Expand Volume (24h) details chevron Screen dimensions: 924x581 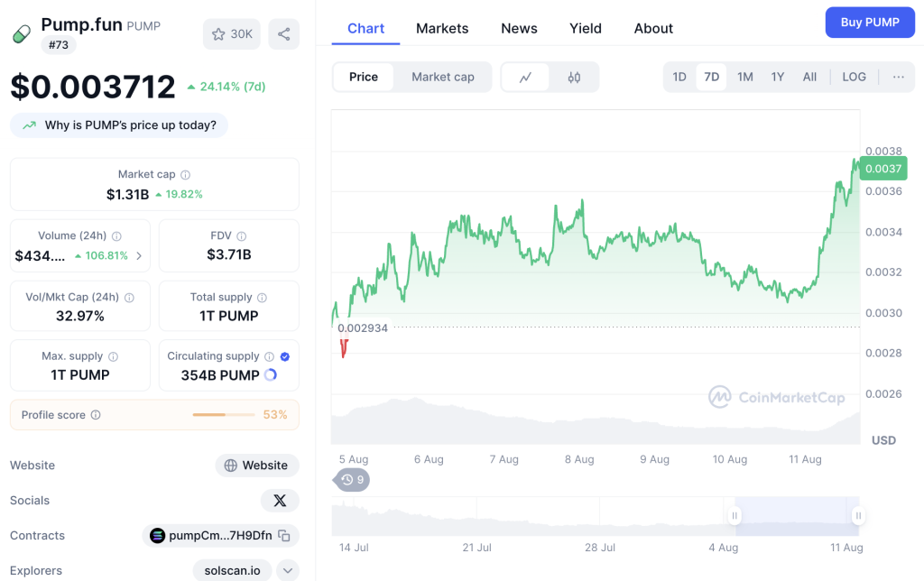pyautogui.click(x=139, y=255)
